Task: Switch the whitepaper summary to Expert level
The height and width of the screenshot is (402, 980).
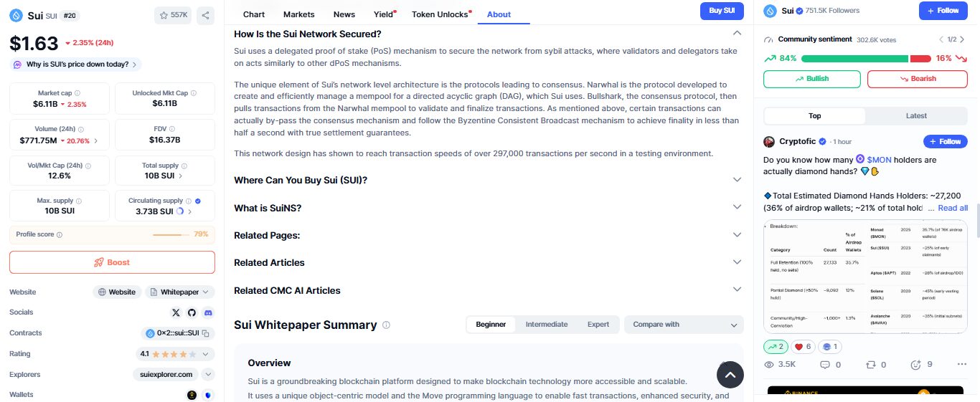Action: [598, 325]
